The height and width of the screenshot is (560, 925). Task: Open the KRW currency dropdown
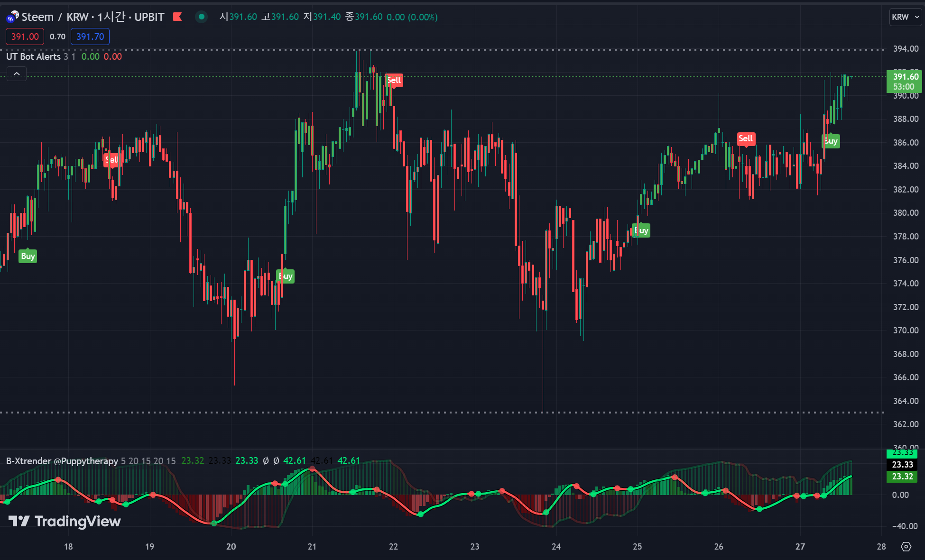coord(905,17)
